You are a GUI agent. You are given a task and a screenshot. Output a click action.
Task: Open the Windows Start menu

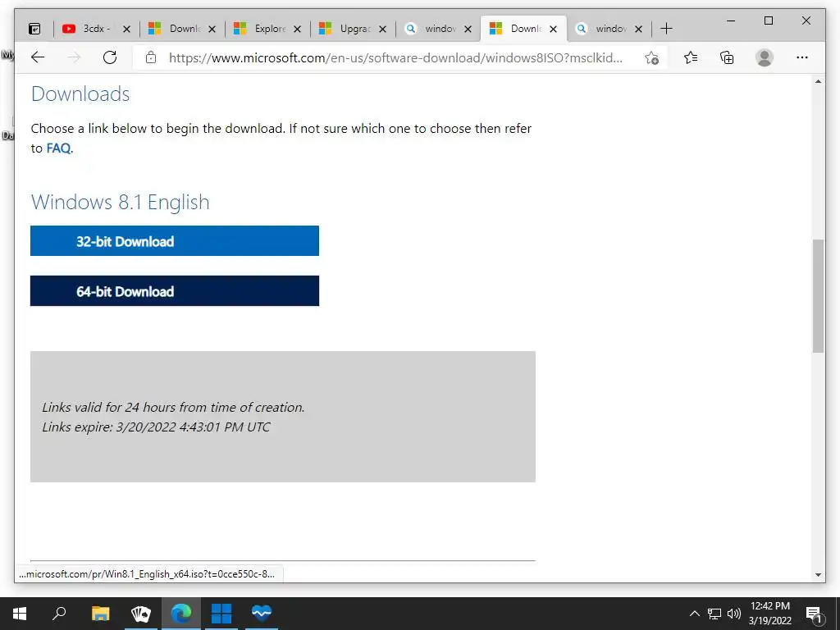tap(20, 614)
